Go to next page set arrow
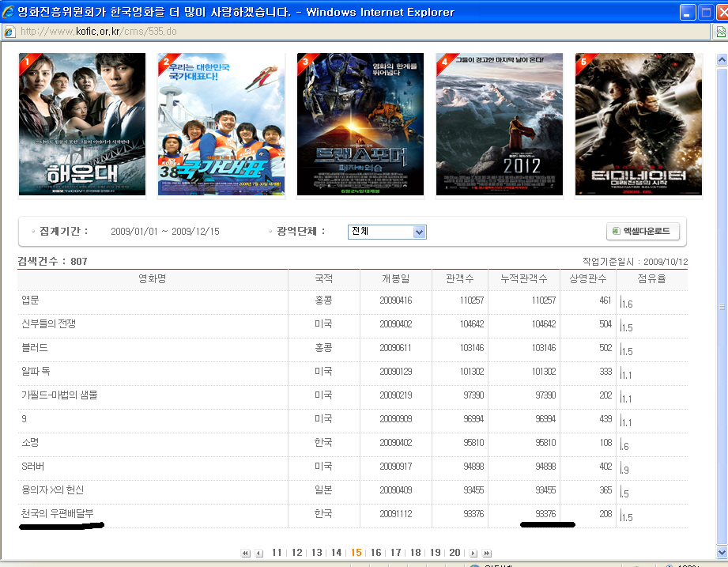Screen dimensions: 728x567 click(x=473, y=553)
